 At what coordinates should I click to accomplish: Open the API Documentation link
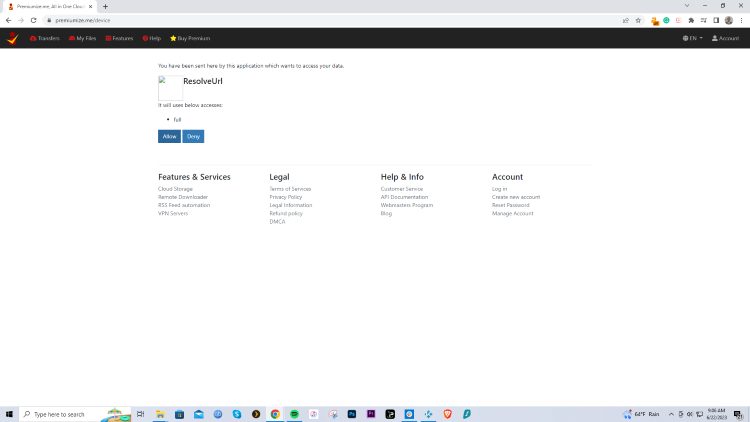click(404, 197)
